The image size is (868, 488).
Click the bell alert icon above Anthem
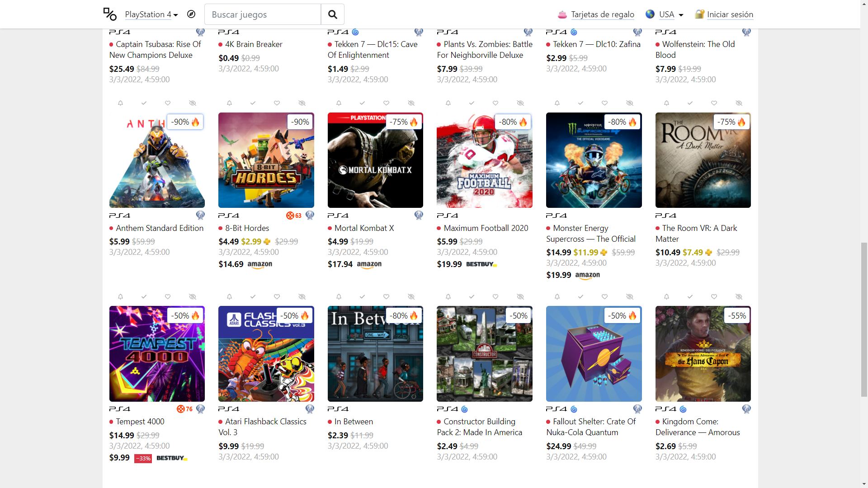click(120, 103)
